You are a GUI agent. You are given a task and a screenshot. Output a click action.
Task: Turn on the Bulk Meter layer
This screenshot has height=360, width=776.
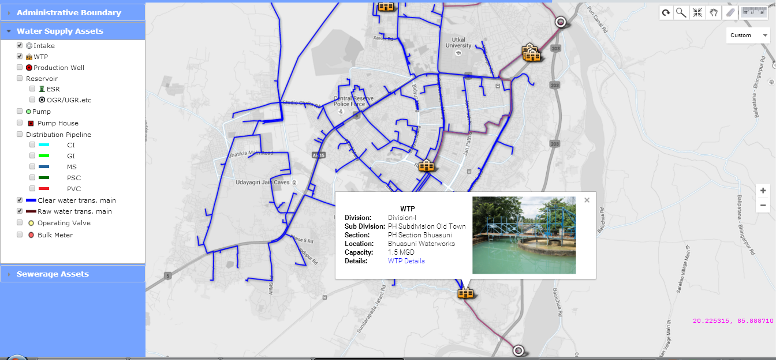pyautogui.click(x=20, y=235)
